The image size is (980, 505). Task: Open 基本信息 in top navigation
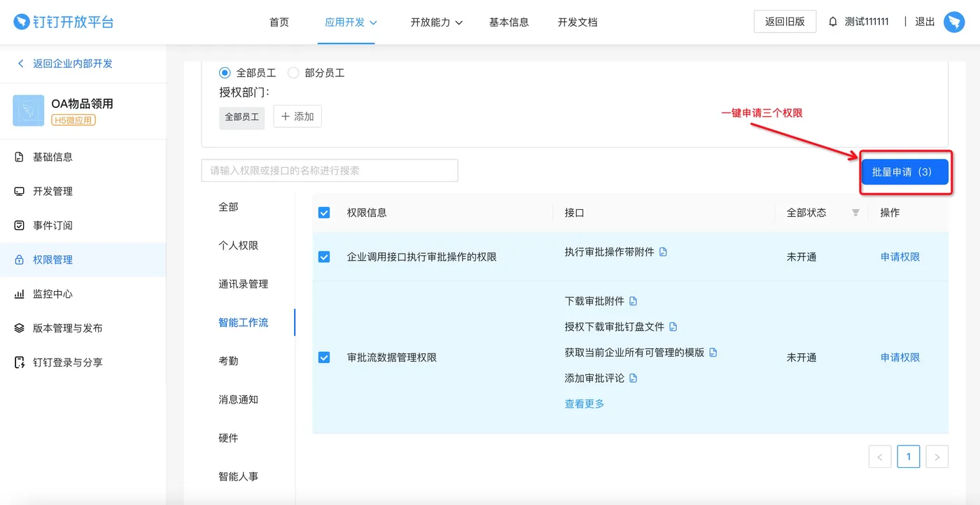click(x=509, y=22)
